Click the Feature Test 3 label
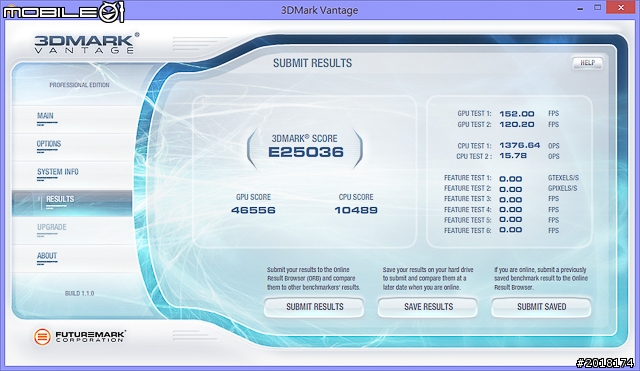 (468, 199)
